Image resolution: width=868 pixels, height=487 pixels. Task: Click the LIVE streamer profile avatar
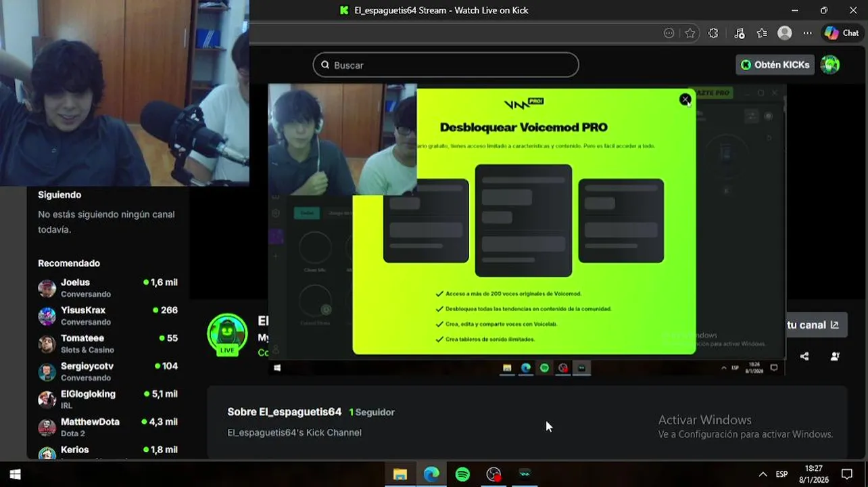click(x=227, y=334)
